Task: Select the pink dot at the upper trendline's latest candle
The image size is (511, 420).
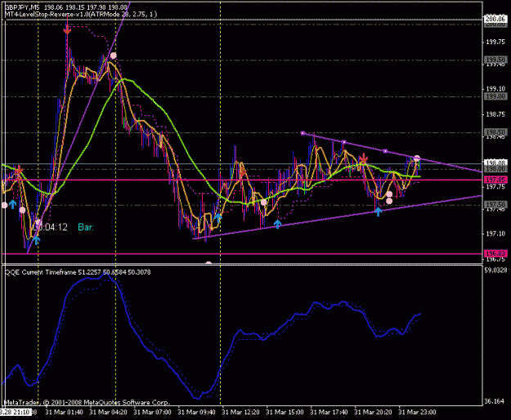Action: click(x=417, y=159)
